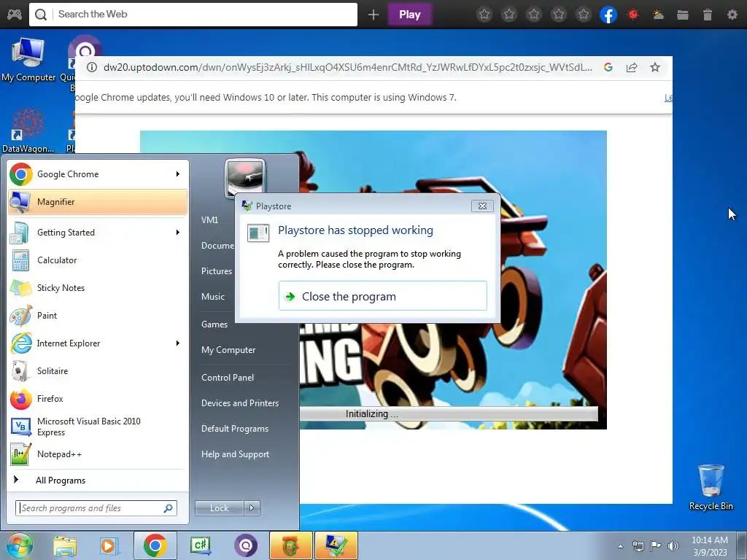
Task: Open Action Center flag tray icon
Action: (x=656, y=546)
